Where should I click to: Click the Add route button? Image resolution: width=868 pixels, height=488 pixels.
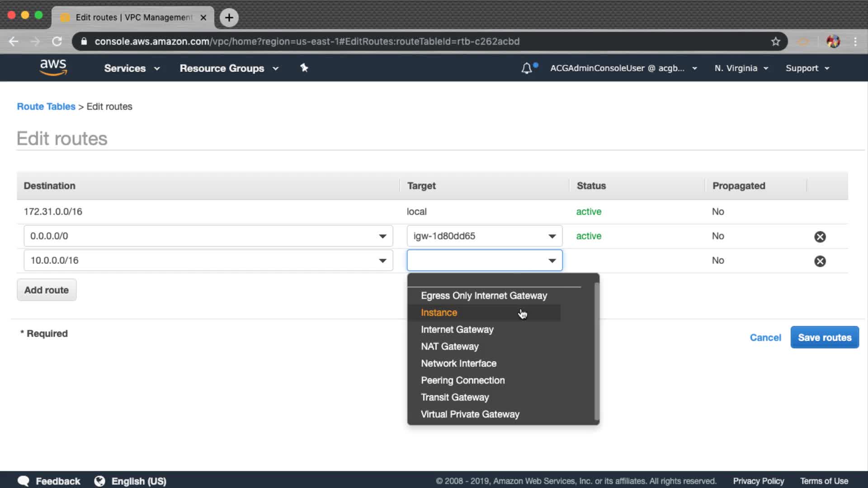tap(47, 290)
